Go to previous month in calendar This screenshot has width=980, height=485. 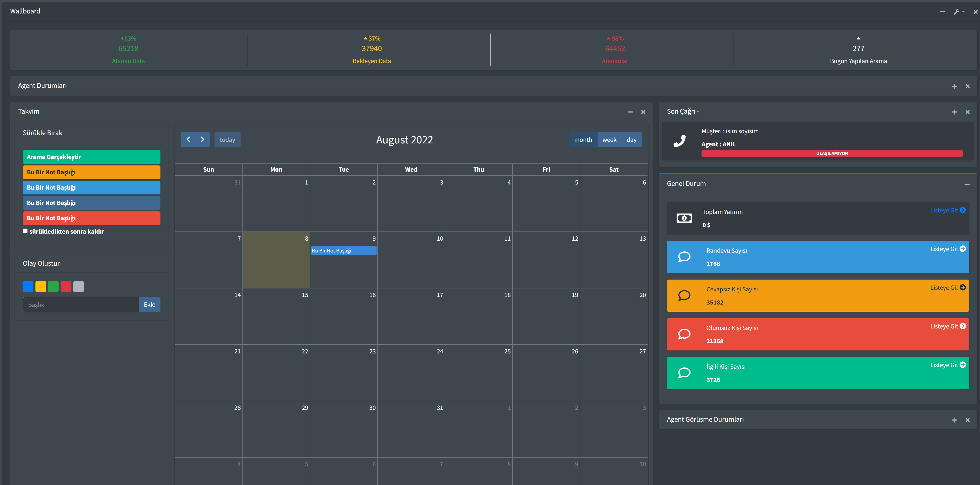[x=188, y=139]
